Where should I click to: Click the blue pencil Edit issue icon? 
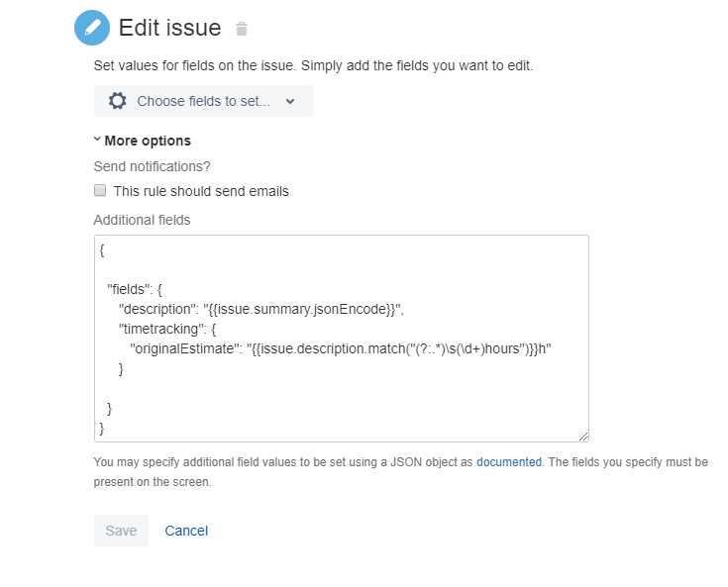pos(92,28)
